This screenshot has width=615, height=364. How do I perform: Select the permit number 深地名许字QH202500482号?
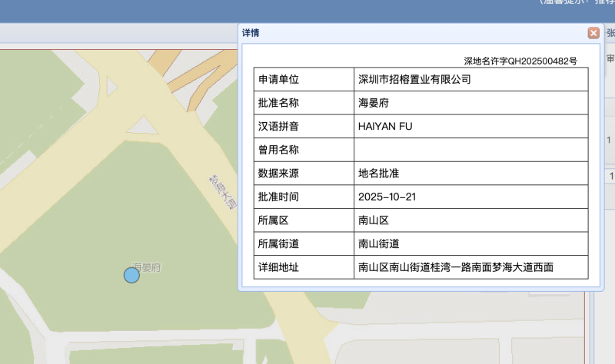(x=520, y=61)
